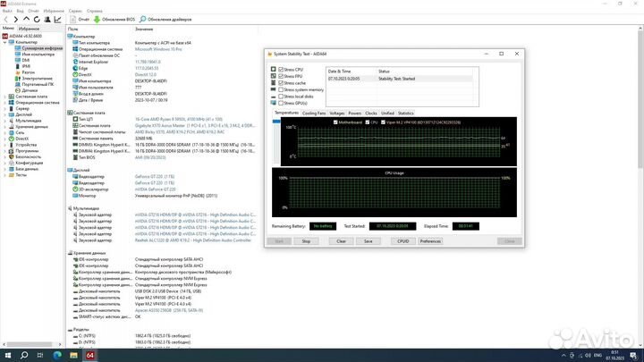Click the Clear button
The image size is (644, 362).
(x=342, y=241)
